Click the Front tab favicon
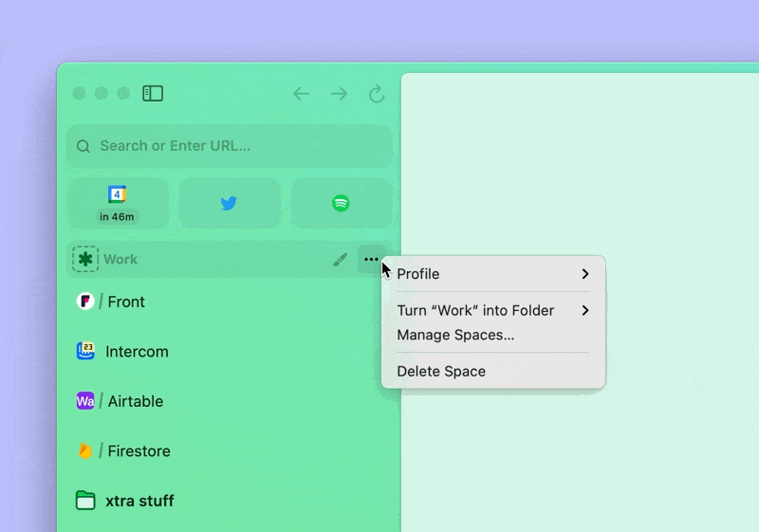This screenshot has height=532, width=759. point(85,302)
